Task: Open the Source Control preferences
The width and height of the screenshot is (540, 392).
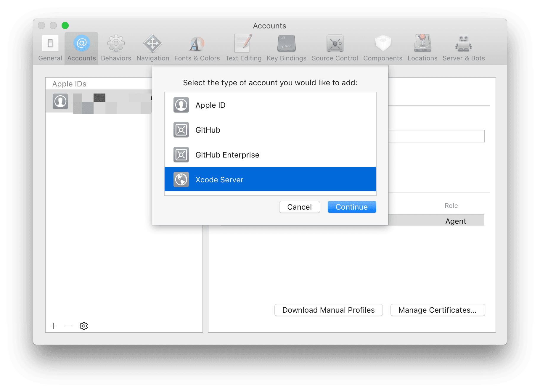Action: [334, 47]
